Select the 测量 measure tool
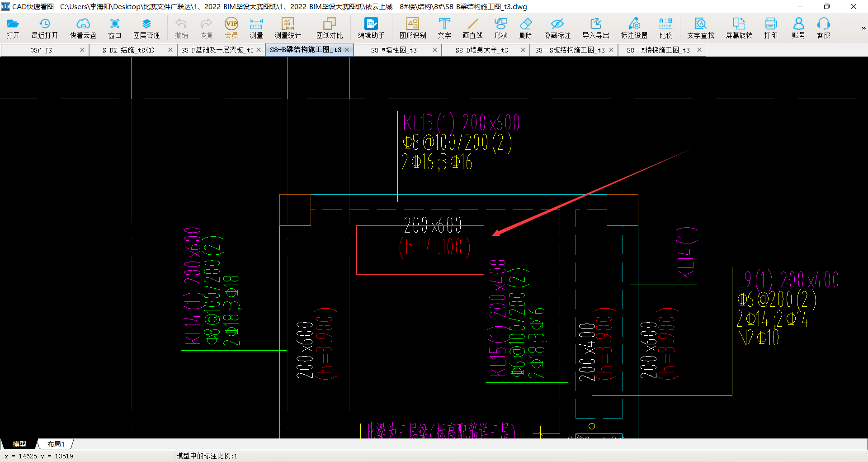868x462 pixels. (256, 28)
